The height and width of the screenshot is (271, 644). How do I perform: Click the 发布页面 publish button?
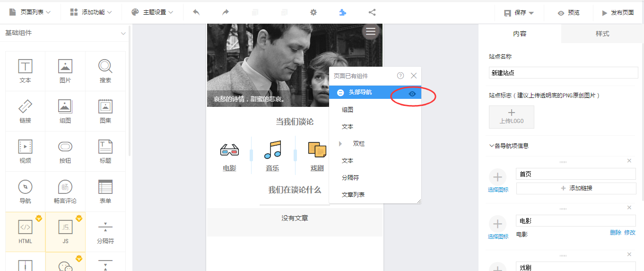point(618,13)
